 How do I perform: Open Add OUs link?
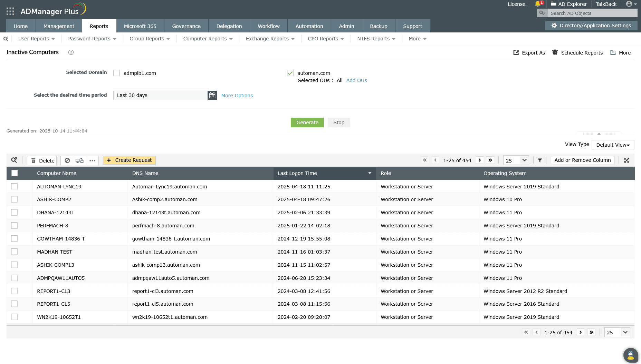pos(356,80)
